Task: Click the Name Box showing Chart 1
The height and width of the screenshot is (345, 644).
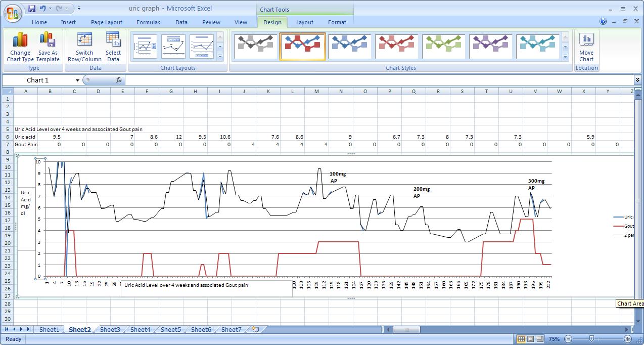Action: [38, 80]
